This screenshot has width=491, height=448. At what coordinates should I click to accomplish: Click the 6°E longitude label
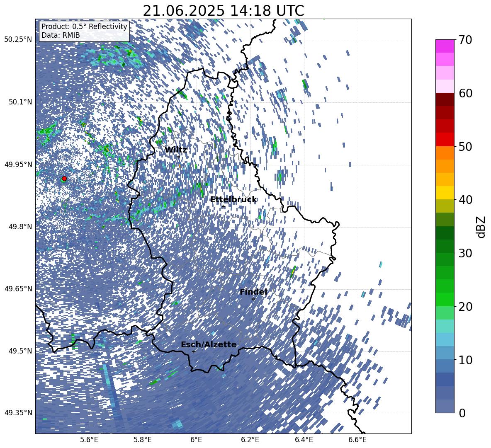click(x=196, y=440)
